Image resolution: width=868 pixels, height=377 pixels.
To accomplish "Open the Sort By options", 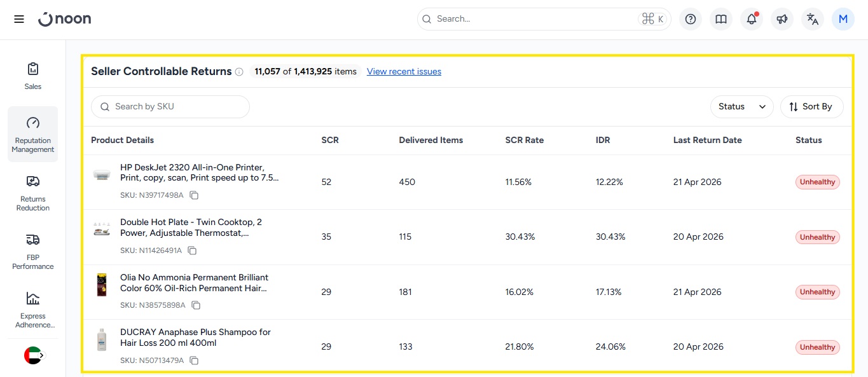I will (x=811, y=107).
